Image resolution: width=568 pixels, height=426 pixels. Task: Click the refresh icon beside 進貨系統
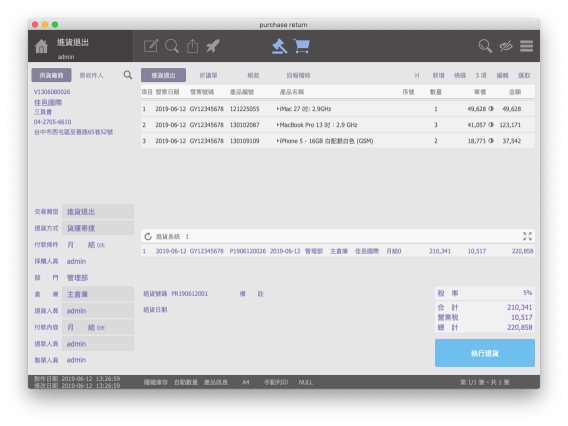pos(148,237)
